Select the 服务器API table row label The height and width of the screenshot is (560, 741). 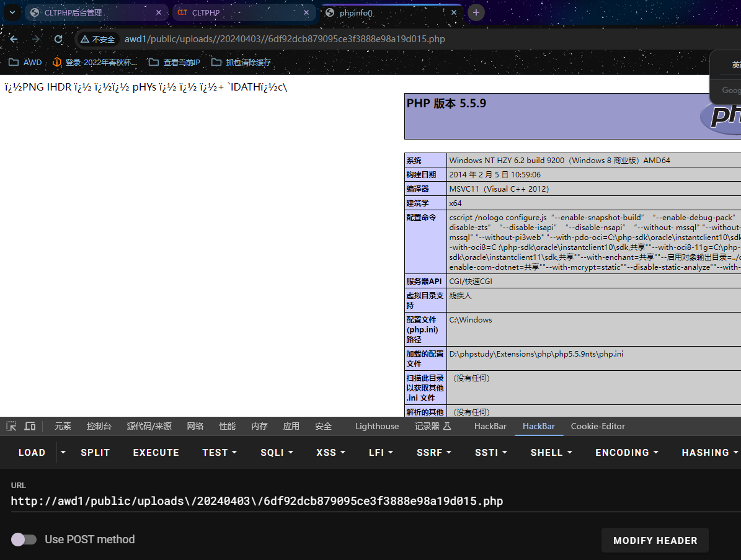click(424, 281)
